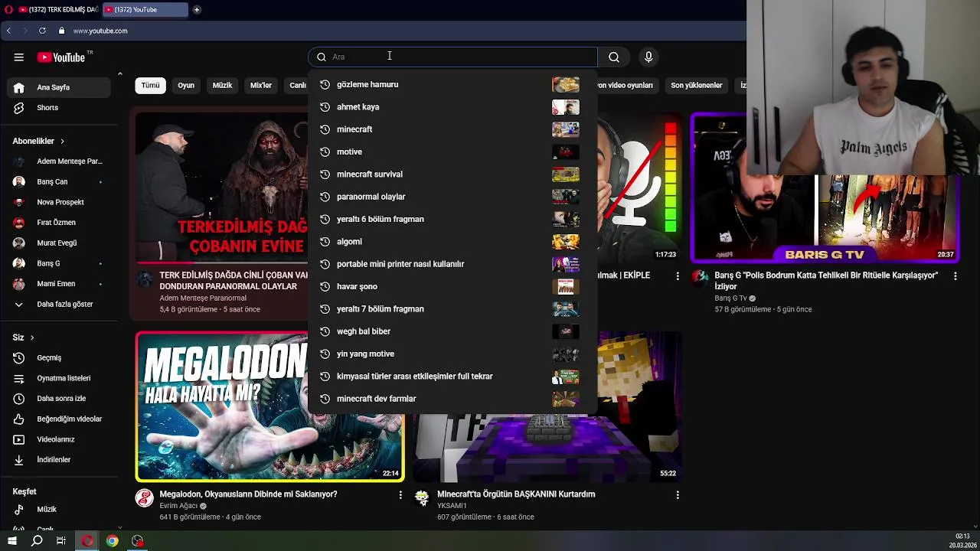980x551 pixels.
Task: Select the Tümü filter chip
Action: [150, 86]
